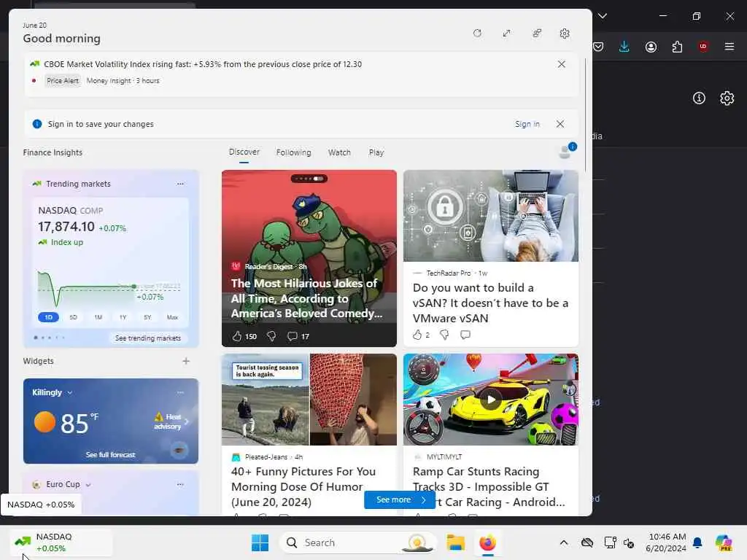Click See trending markets link
The image size is (747, 560).
coord(147,338)
